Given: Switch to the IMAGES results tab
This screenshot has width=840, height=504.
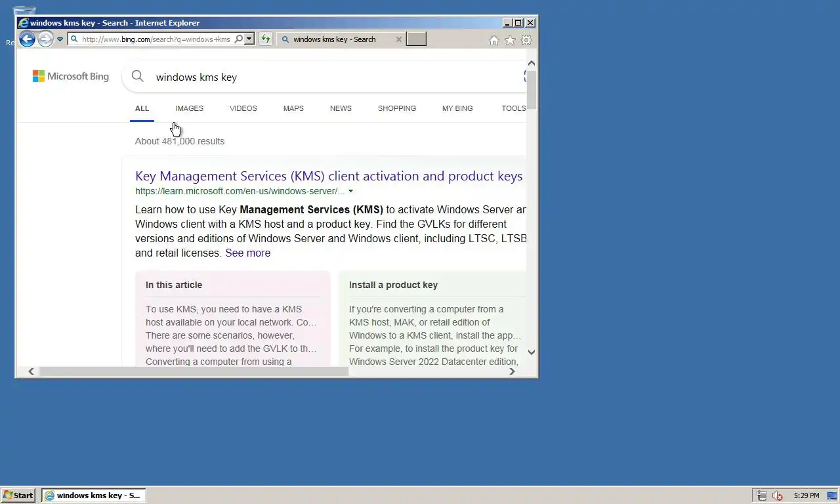Looking at the screenshot, I should (x=189, y=108).
